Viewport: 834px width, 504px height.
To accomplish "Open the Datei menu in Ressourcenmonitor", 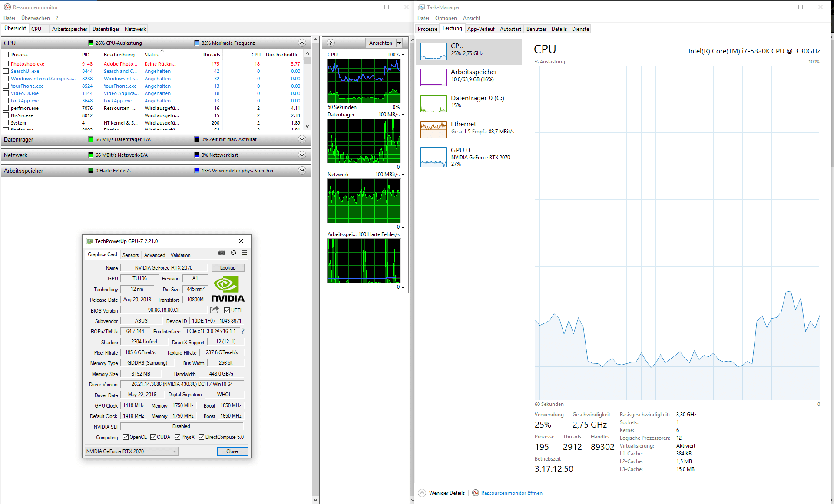I will pyautogui.click(x=9, y=18).
